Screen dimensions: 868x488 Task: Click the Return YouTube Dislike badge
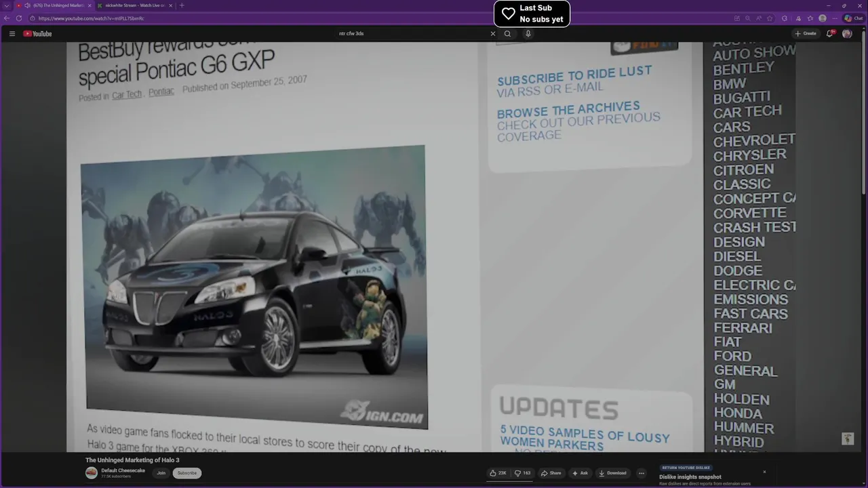(686, 468)
